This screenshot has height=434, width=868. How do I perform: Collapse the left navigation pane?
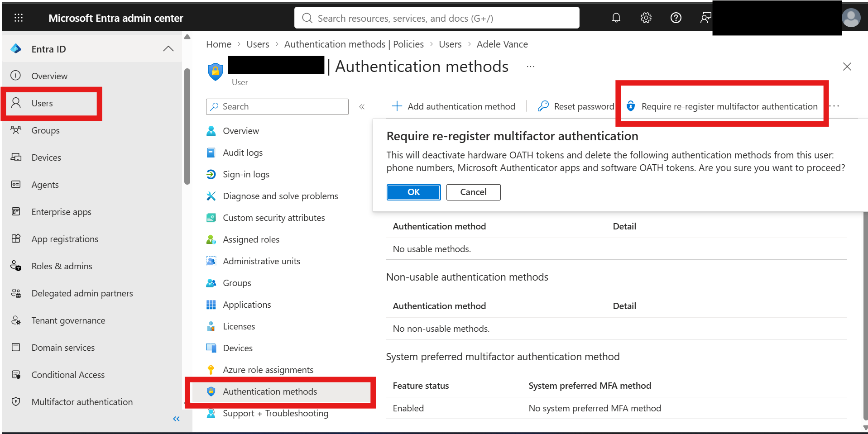coord(176,419)
